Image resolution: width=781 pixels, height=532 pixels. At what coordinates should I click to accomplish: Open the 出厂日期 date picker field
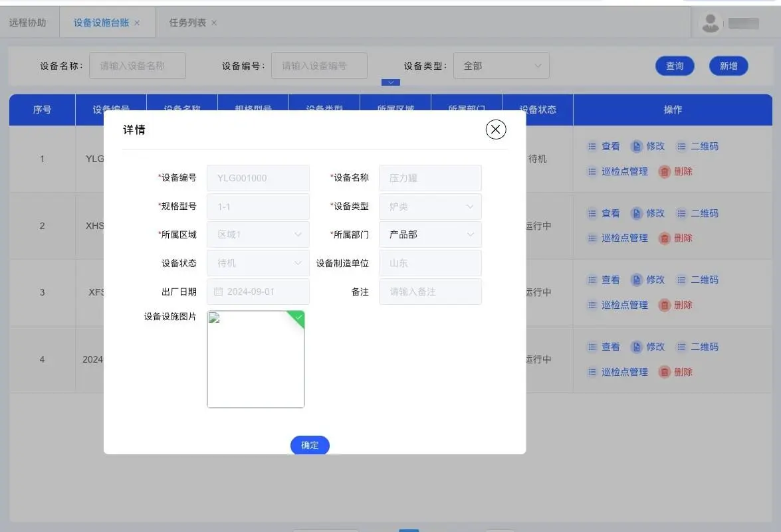pos(257,292)
